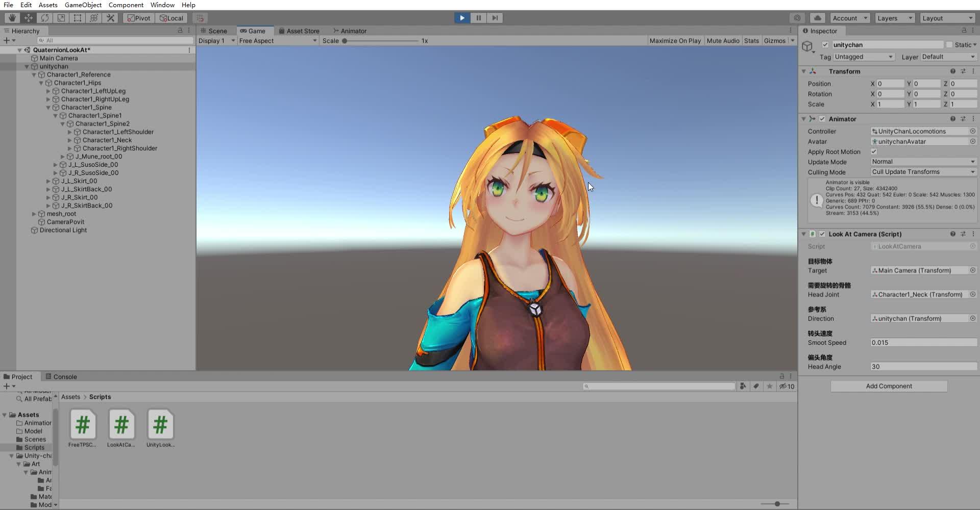Screen dimensions: 980x510
Task: Open Transform component help
Action: coord(952,71)
